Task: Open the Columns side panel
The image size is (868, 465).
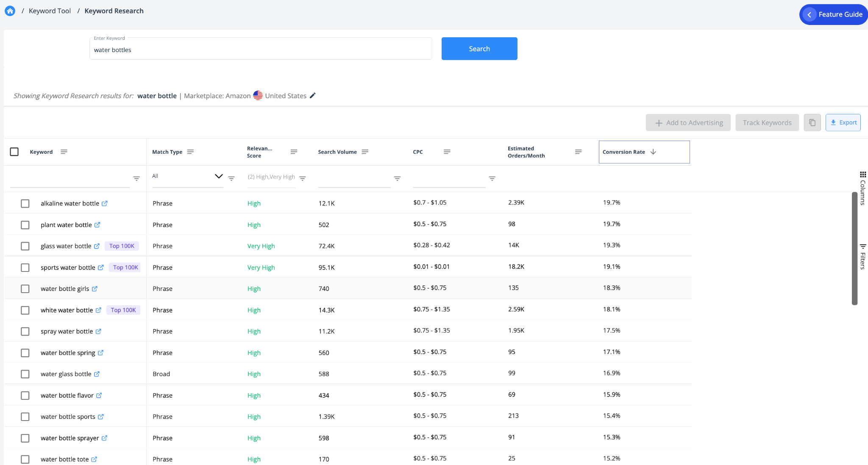Action: [863, 188]
